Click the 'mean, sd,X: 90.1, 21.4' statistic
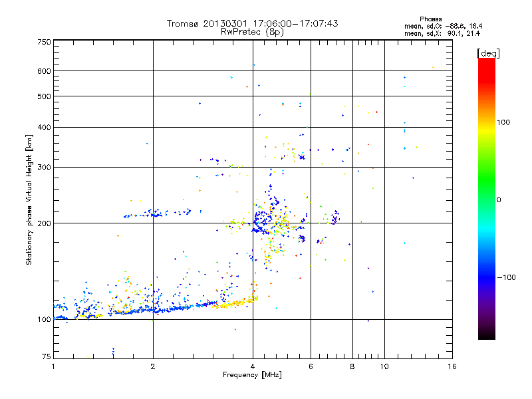The width and height of the screenshot is (532, 399). click(x=442, y=33)
